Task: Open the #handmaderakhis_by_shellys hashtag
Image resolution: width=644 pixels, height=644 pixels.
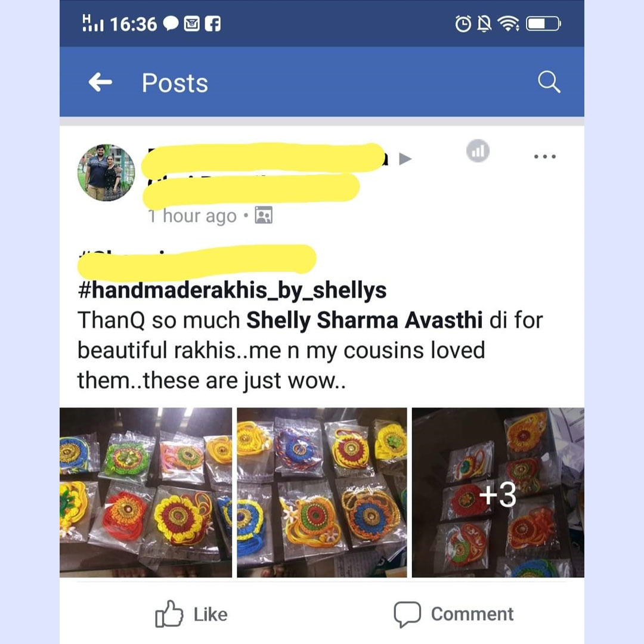Action: click(x=232, y=290)
